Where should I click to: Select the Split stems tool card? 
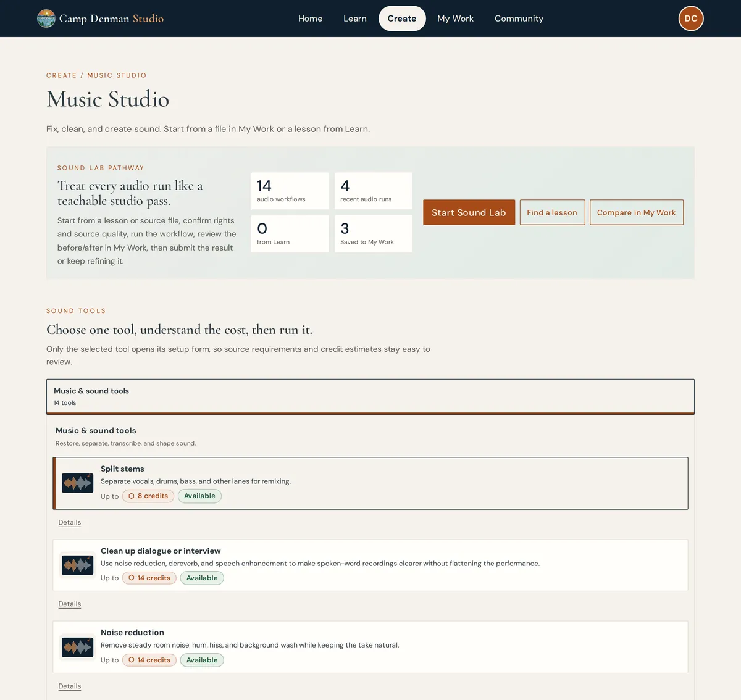[371, 483]
